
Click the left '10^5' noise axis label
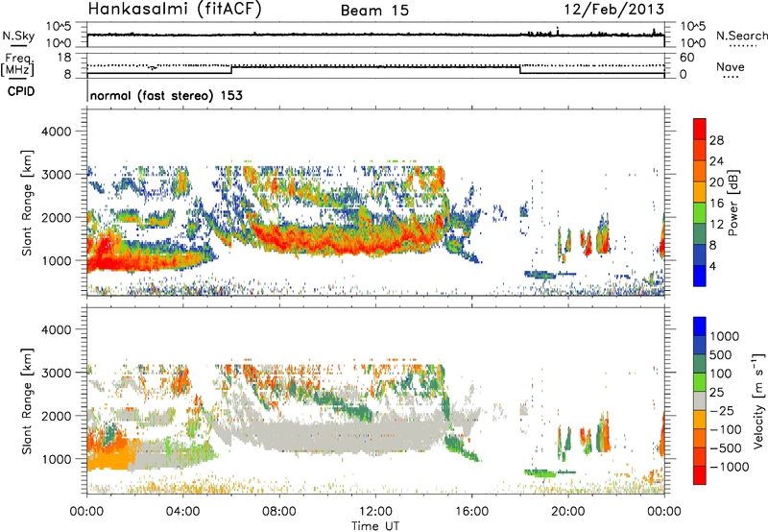59,26
